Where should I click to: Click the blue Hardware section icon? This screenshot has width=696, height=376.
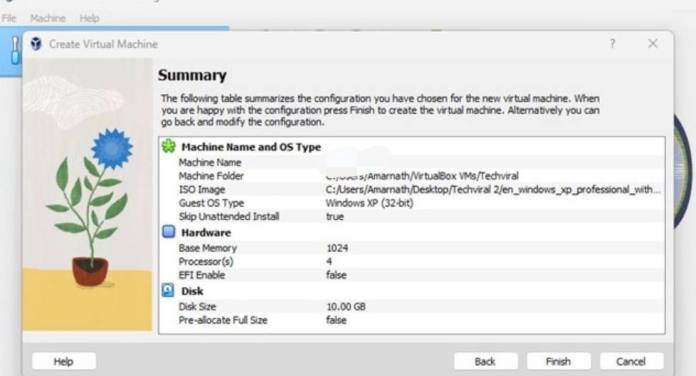169,232
